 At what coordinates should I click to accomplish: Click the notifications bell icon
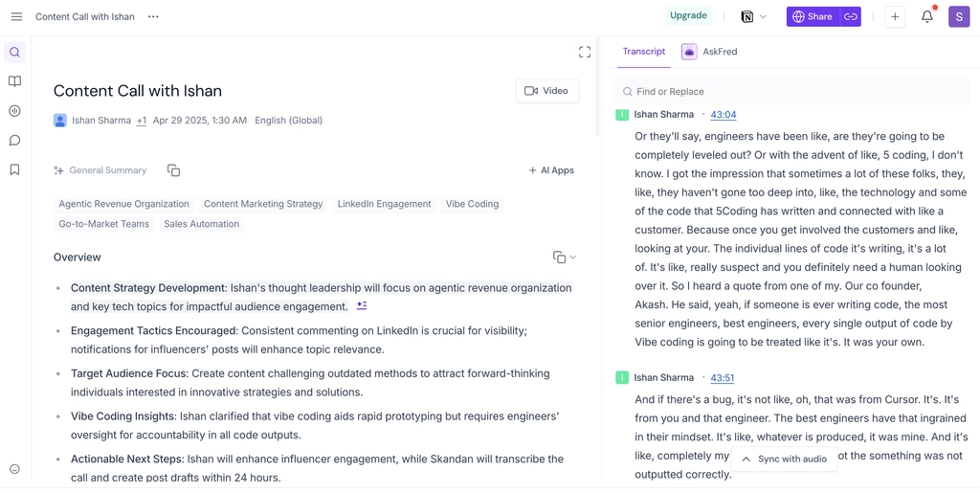[926, 16]
